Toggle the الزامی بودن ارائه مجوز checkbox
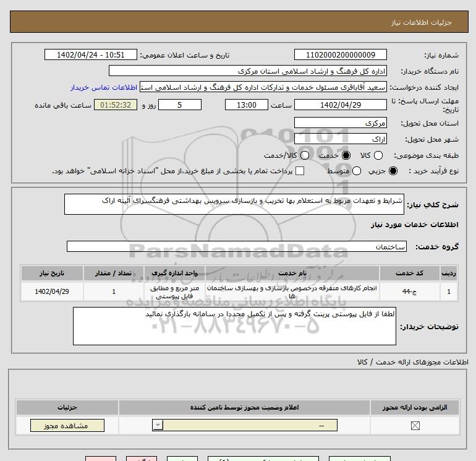This screenshot has height=461, width=476. [x=415, y=426]
